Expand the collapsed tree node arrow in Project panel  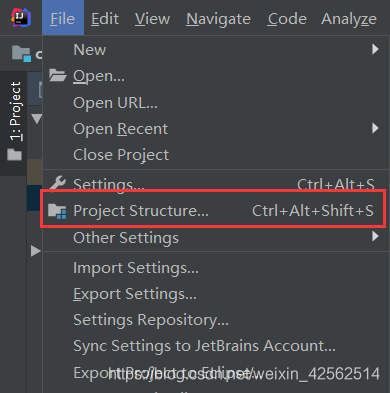click(35, 251)
